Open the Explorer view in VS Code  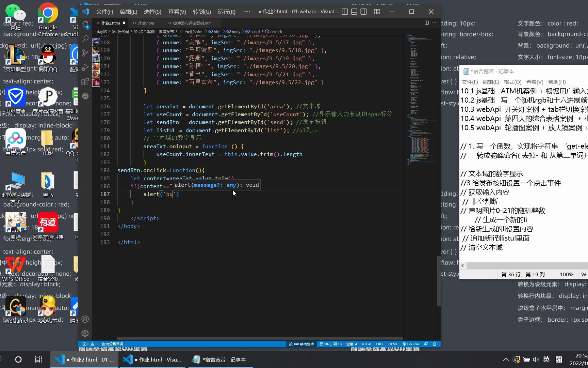coord(85,25)
